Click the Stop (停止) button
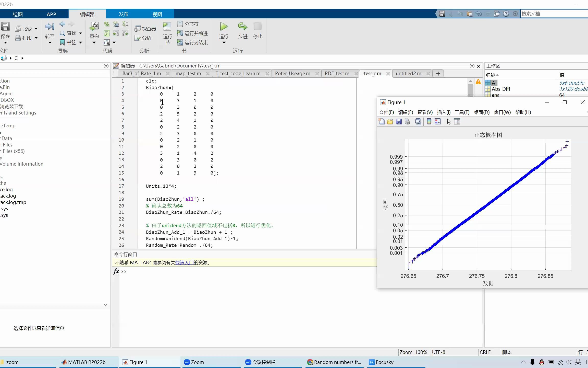Image resolution: width=588 pixels, height=368 pixels. (x=258, y=31)
